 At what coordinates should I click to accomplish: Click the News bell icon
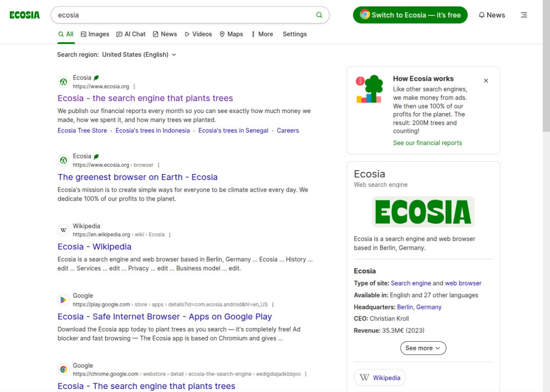point(482,15)
